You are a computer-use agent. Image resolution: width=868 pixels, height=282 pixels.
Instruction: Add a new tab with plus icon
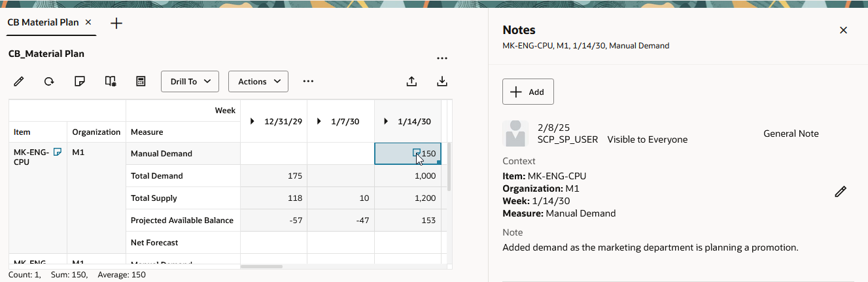tap(116, 23)
